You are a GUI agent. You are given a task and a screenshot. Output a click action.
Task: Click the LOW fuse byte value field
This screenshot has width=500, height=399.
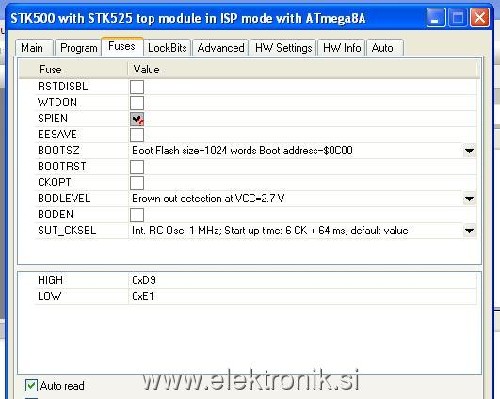302,296
